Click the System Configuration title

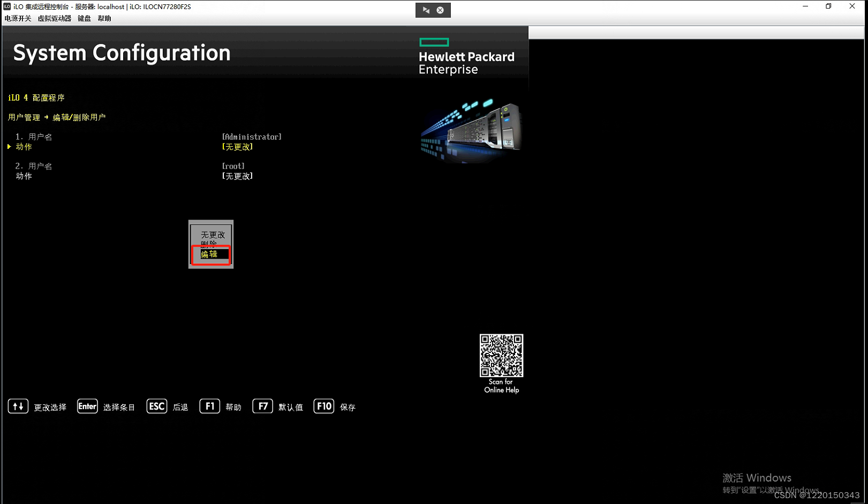[x=122, y=53]
